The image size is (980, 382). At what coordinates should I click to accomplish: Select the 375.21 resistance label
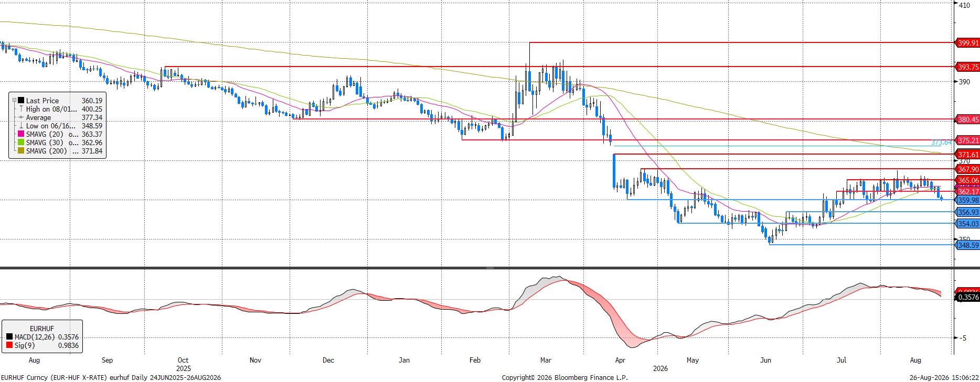tap(968, 140)
